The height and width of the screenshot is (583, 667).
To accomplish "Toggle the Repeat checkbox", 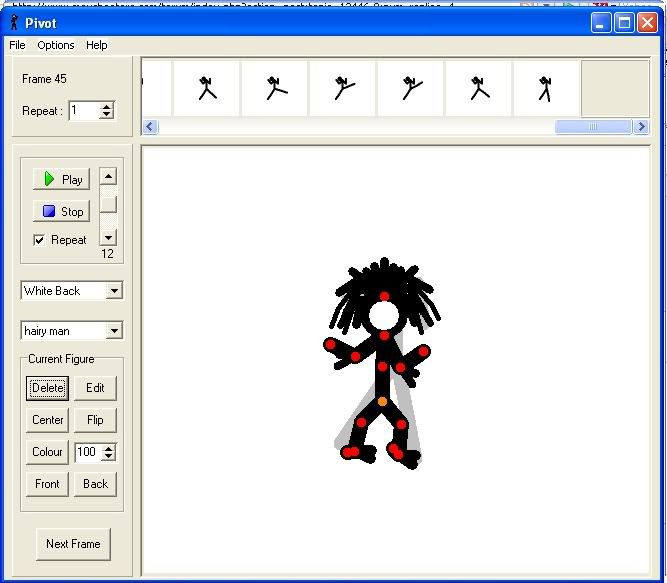I will pos(39,240).
